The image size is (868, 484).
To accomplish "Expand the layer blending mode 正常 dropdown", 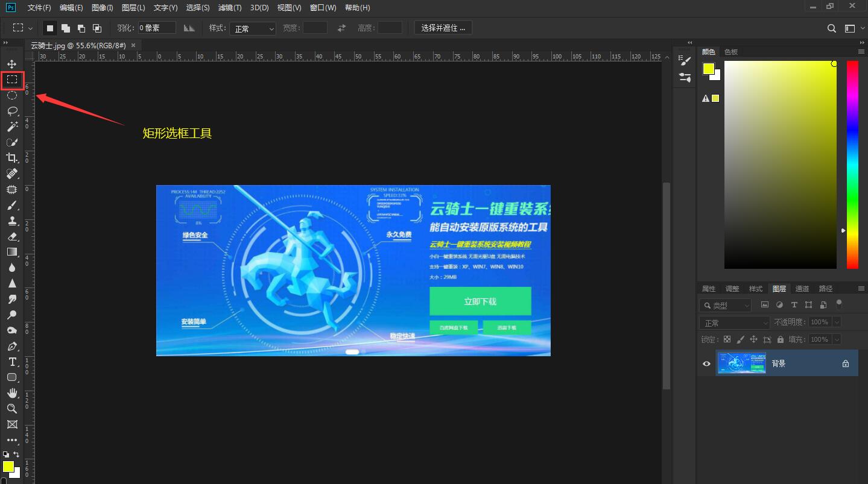I will pos(733,322).
